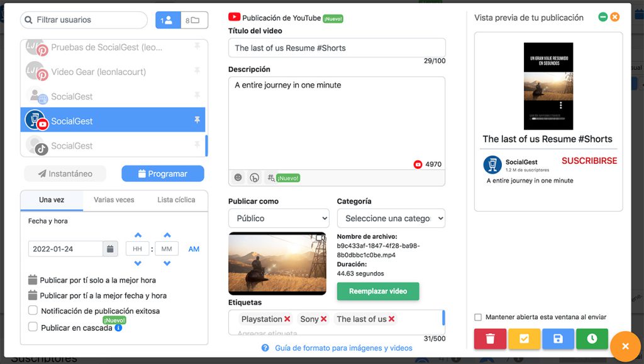Pin the Video Gear account

pos(197,71)
